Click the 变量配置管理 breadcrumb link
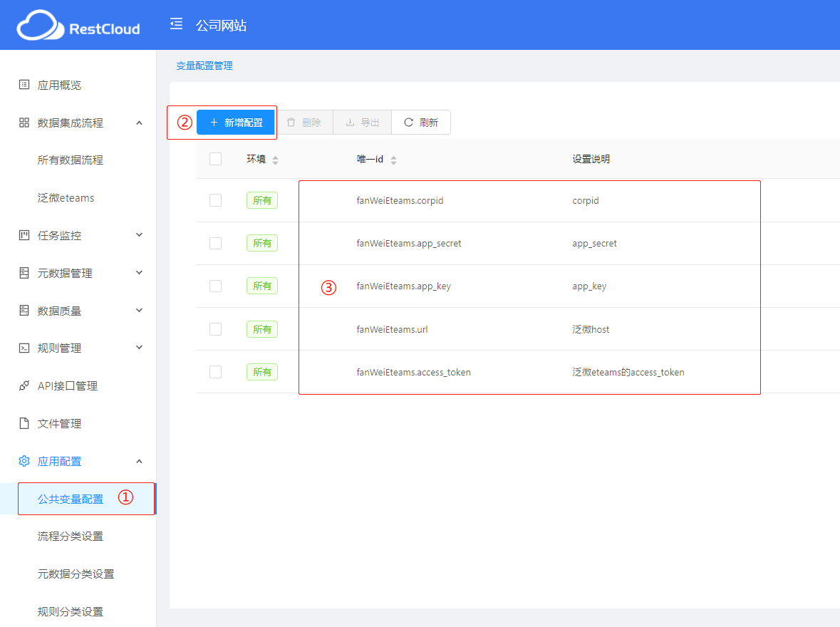Screen dimensions: 840x627 [204, 66]
